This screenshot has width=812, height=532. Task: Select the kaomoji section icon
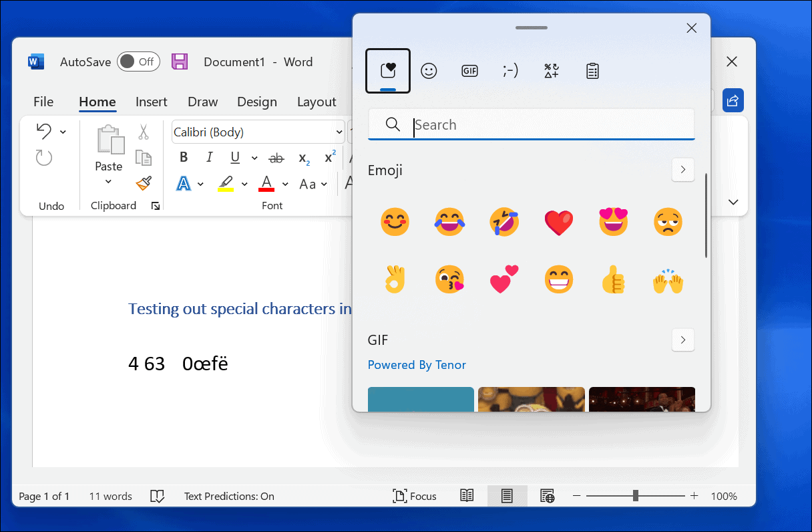(x=510, y=70)
